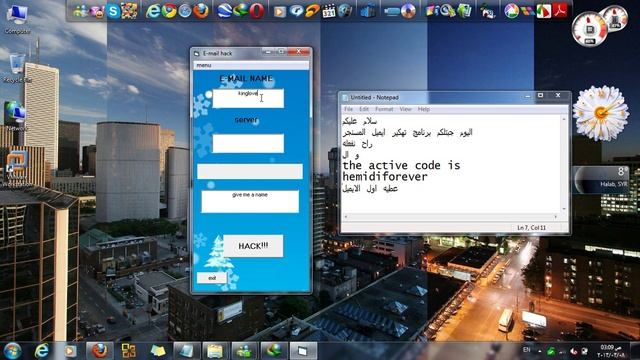This screenshot has width=640, height=360.
Task: Launch Firefox from the top dock
Action: (x=201, y=11)
